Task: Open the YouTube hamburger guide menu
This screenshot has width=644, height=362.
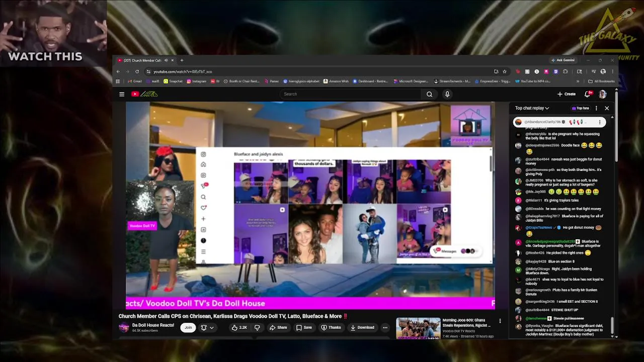Action: (x=122, y=94)
